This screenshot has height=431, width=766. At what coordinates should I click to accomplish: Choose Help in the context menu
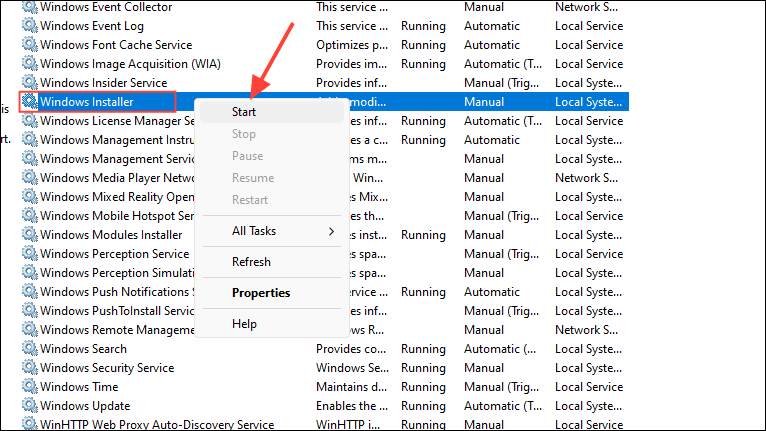[272, 324]
